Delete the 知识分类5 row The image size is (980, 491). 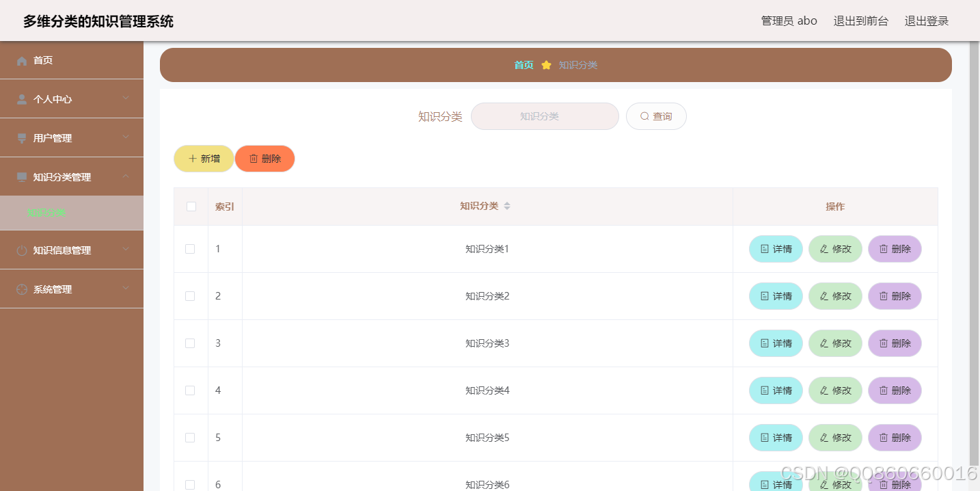[895, 438]
